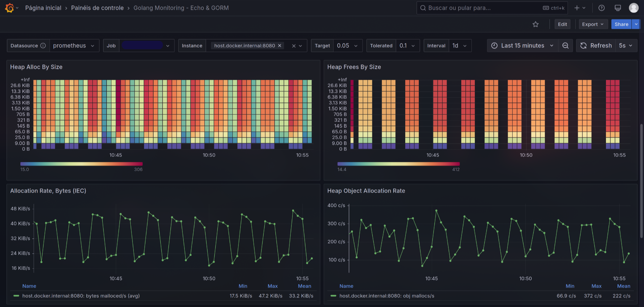Sort Allocation Rate legend by Mean

[304, 286]
